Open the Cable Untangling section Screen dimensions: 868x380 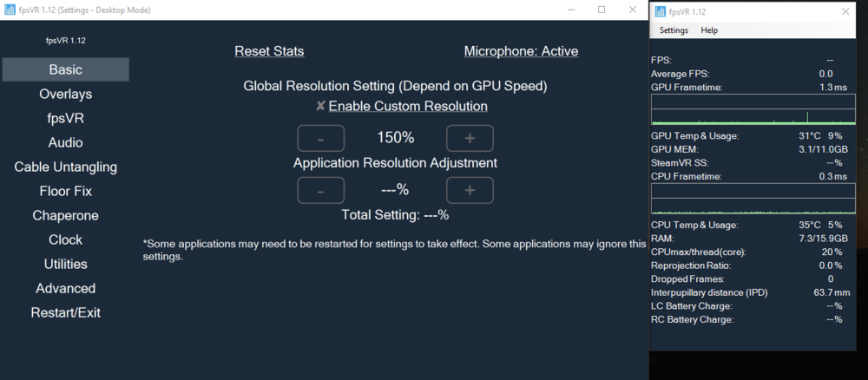(66, 167)
